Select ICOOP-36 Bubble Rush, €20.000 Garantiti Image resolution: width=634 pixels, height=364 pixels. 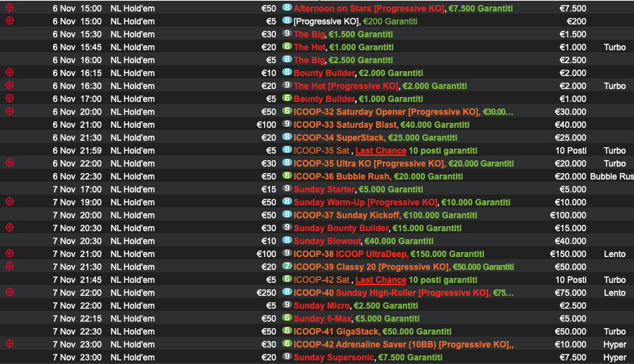point(378,177)
